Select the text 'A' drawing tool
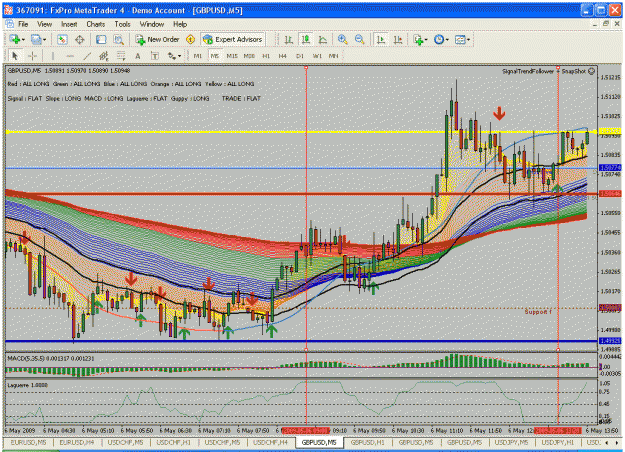The image size is (625, 452). [138, 56]
